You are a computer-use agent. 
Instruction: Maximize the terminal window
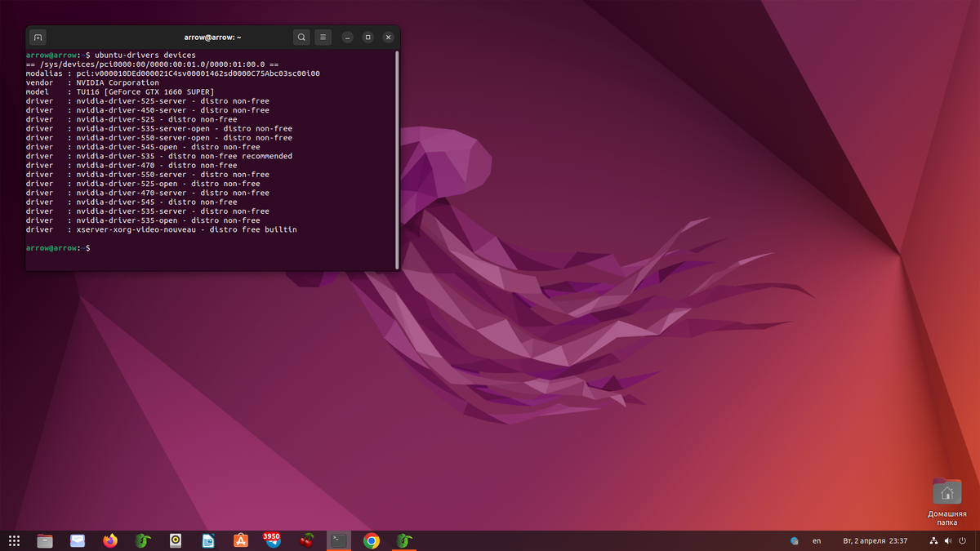368,38
